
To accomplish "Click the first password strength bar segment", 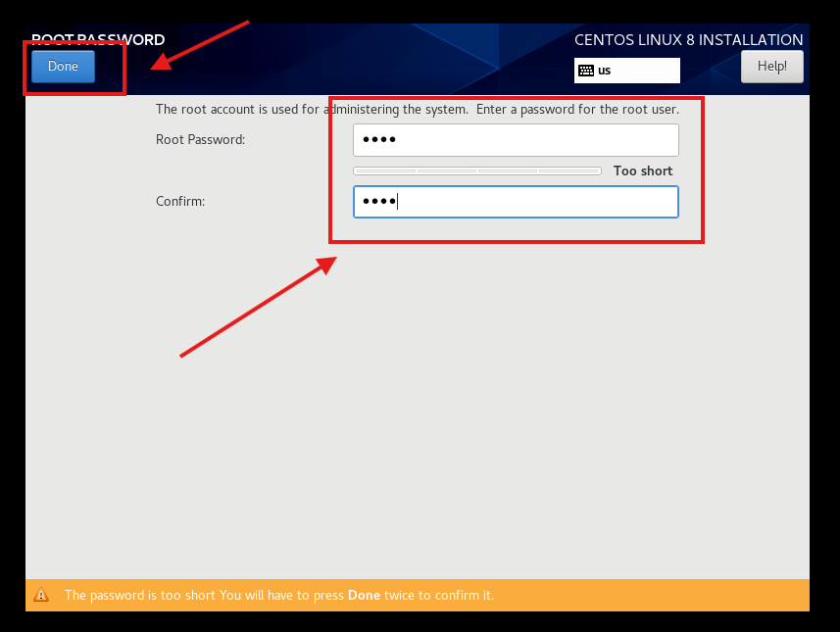I will click(x=385, y=171).
